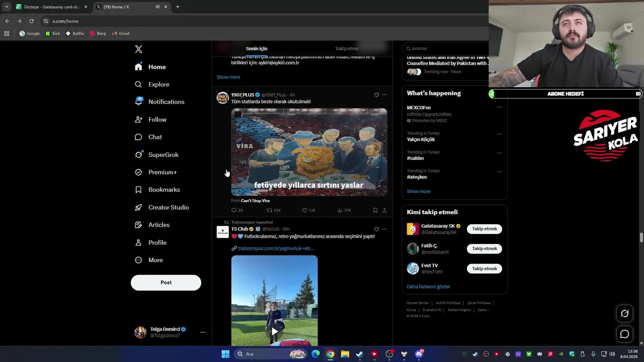Viewport: 644px width, 362px height.
Task: Reload the page
Action: 31,21
